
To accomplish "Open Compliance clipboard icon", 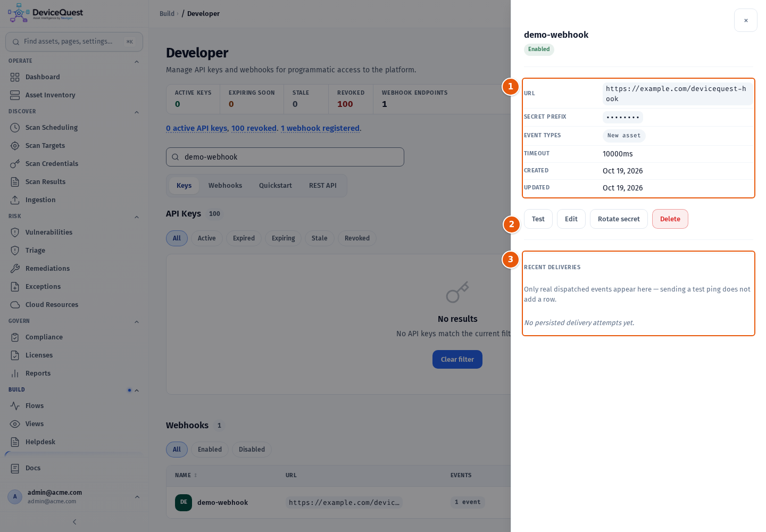I will click(x=15, y=337).
